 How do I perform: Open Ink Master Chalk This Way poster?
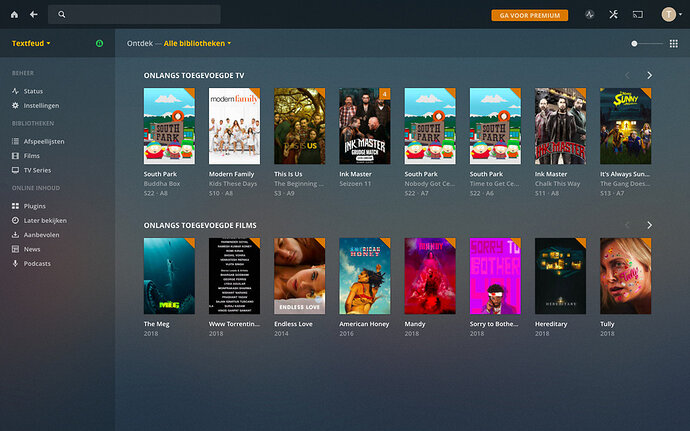click(560, 126)
